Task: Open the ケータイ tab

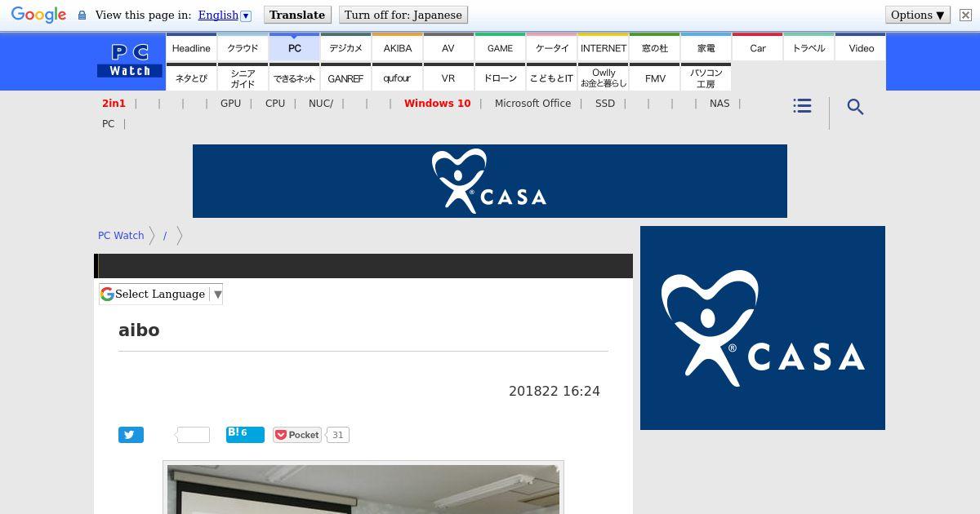Action: (x=551, y=47)
